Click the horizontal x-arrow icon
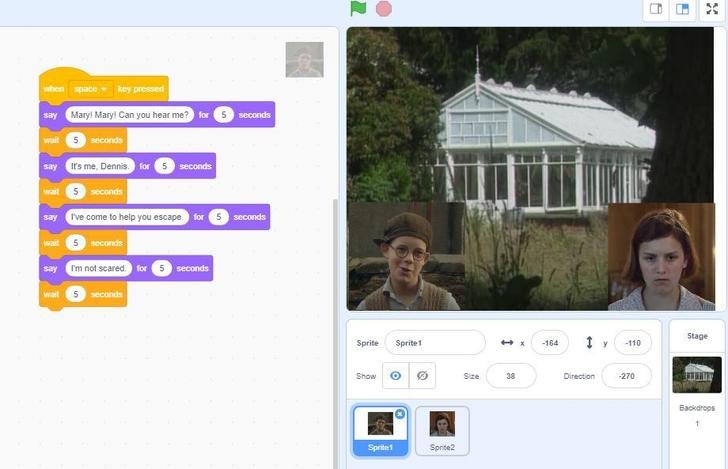728x469 pixels. pos(507,343)
